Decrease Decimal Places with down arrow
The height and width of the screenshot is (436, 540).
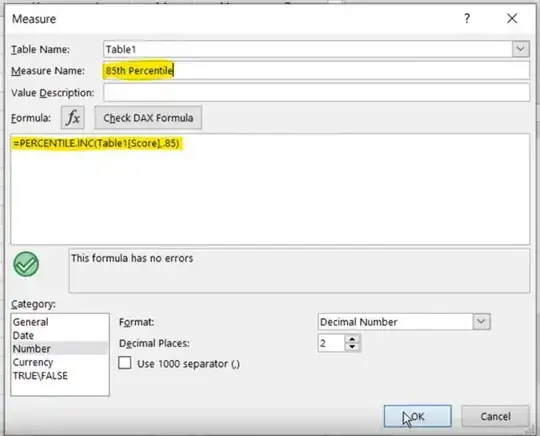click(x=352, y=347)
